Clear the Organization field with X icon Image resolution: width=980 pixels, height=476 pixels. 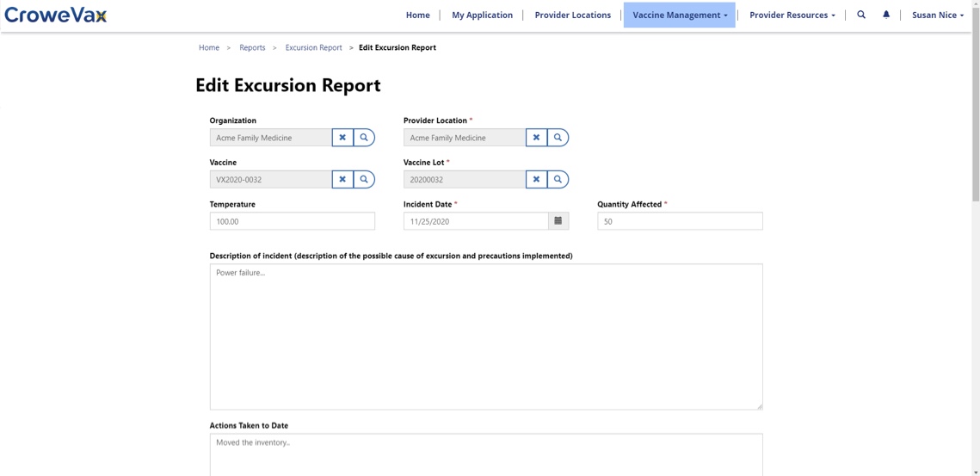coord(342,138)
